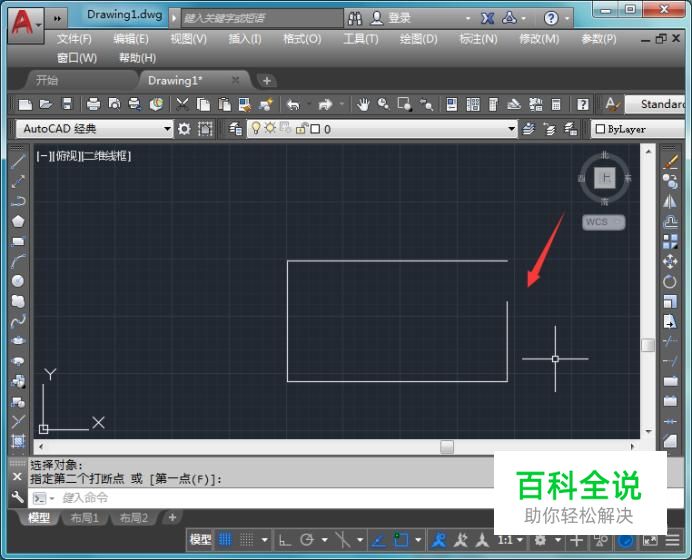The image size is (692, 560).
Task: Select the Rectangle draw tool
Action: point(18,241)
